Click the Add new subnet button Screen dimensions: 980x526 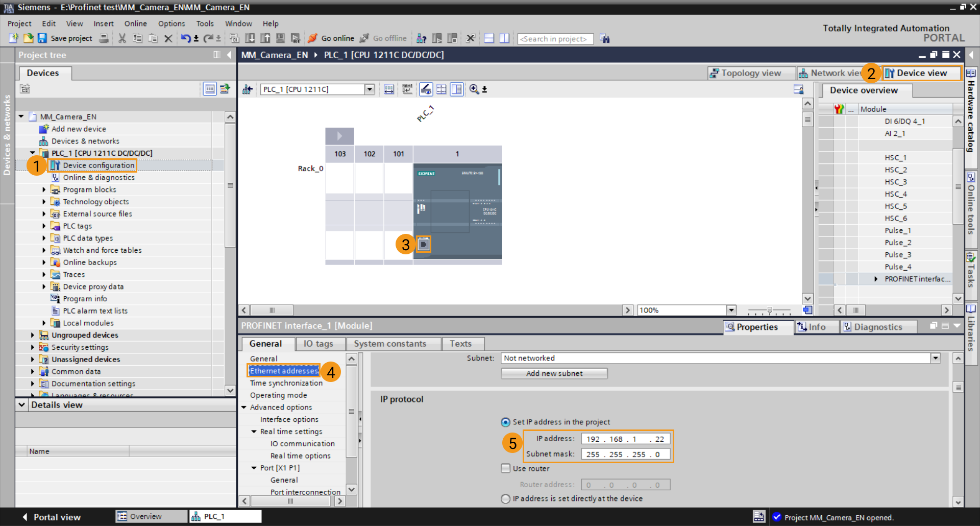(x=554, y=373)
